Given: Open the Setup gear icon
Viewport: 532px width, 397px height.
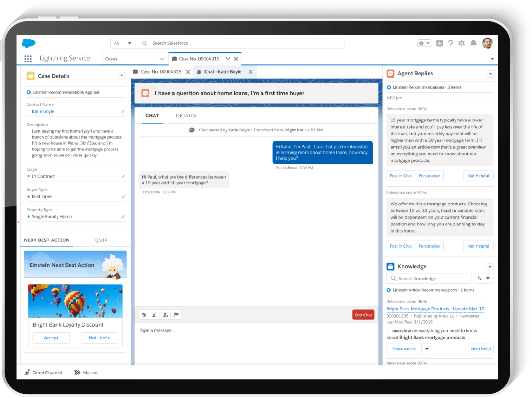Looking at the screenshot, I should pyautogui.click(x=462, y=43).
